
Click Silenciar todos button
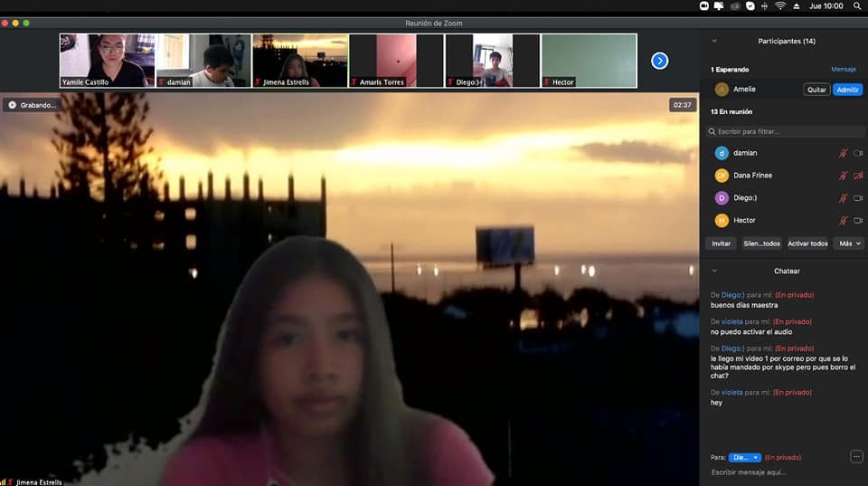[x=761, y=243]
